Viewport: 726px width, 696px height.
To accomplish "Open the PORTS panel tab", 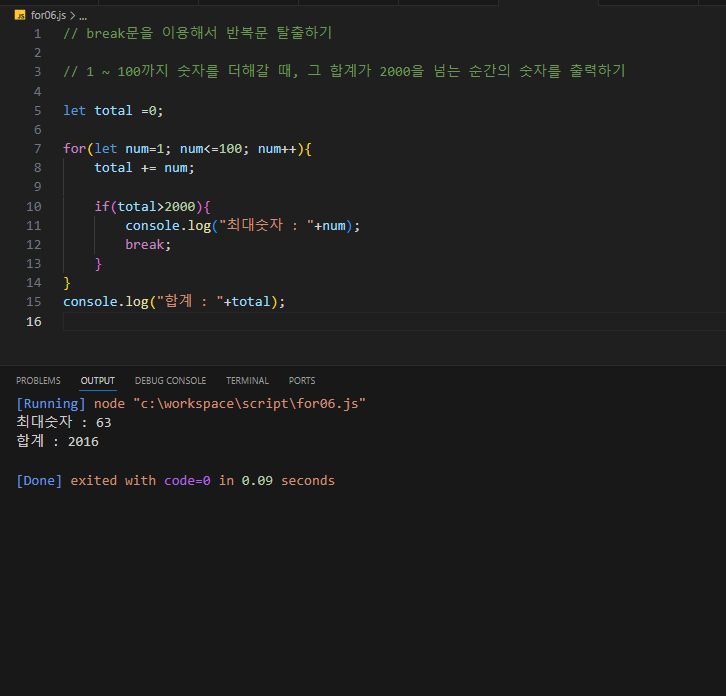I will point(302,381).
